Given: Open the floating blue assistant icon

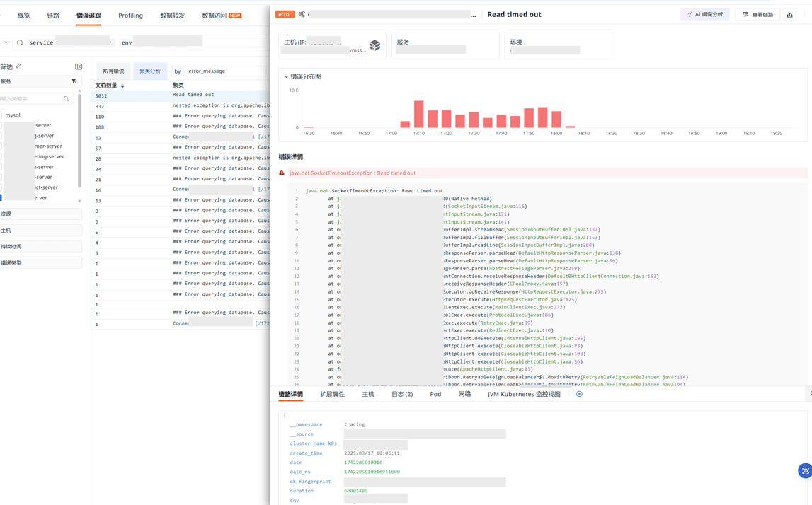Looking at the screenshot, I should click(804, 471).
